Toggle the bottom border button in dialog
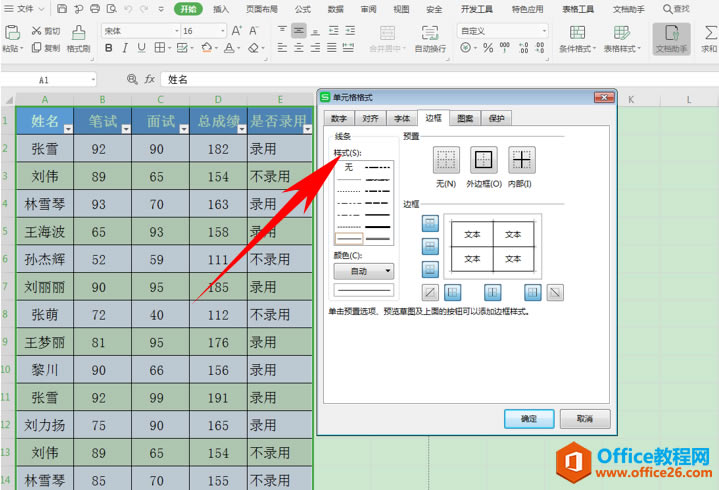The width and height of the screenshot is (719, 490). coord(430,270)
